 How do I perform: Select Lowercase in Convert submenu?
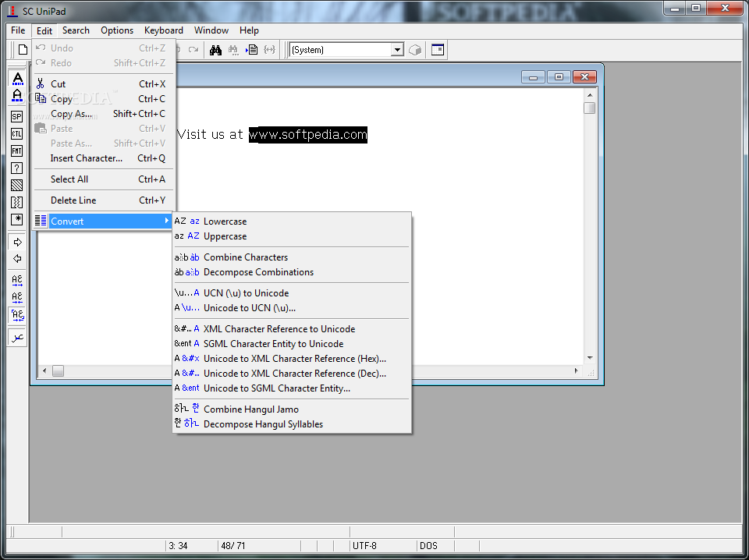[291, 222]
